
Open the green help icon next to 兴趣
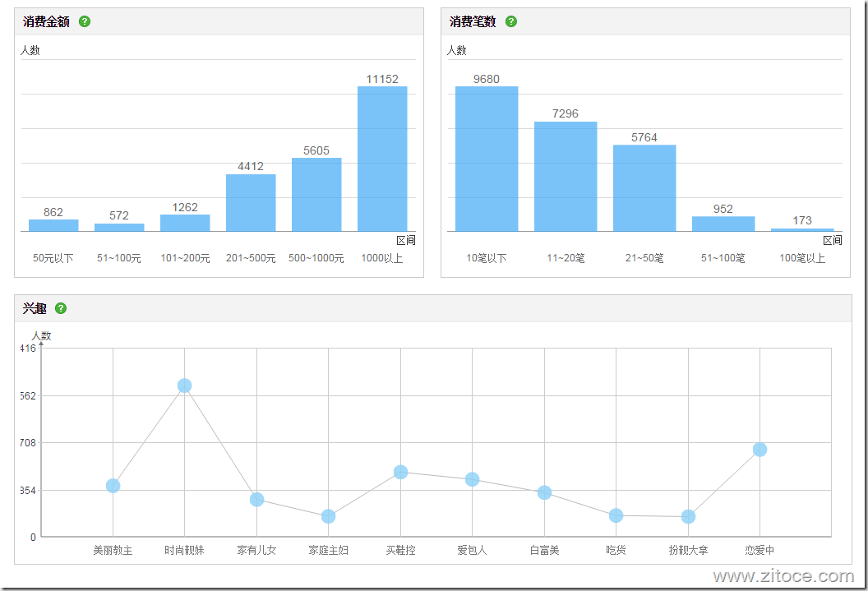click(61, 308)
